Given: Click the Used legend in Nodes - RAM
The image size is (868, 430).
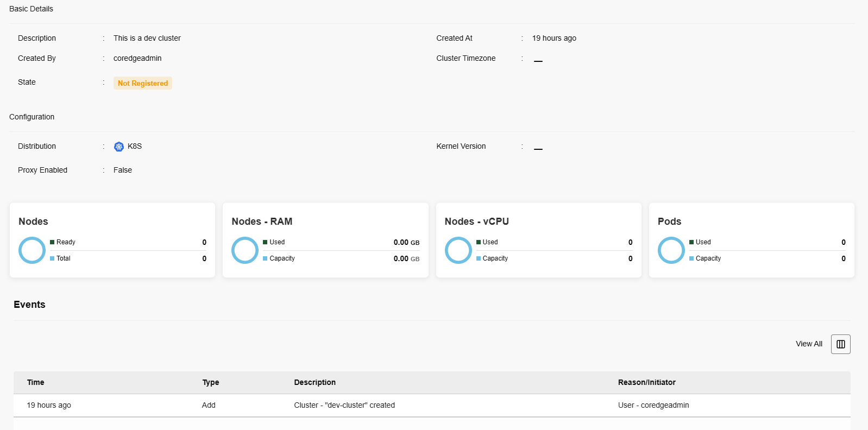Looking at the screenshot, I should pyautogui.click(x=277, y=242).
